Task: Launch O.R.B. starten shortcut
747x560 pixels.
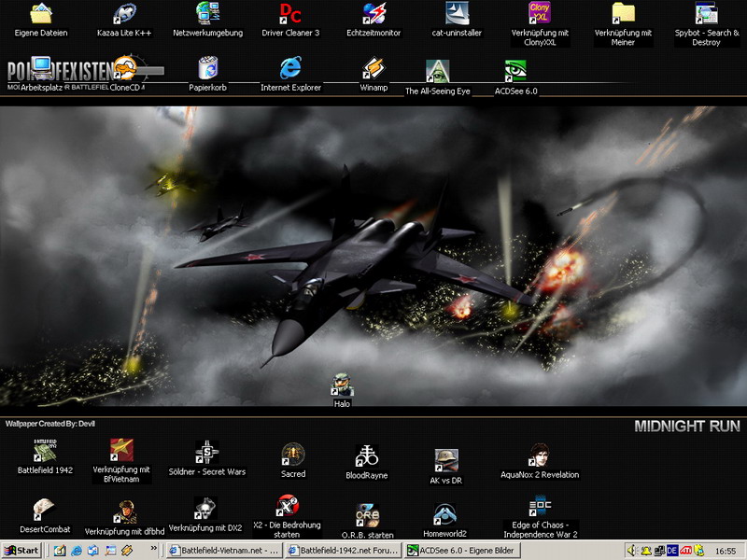Action: tap(367, 516)
